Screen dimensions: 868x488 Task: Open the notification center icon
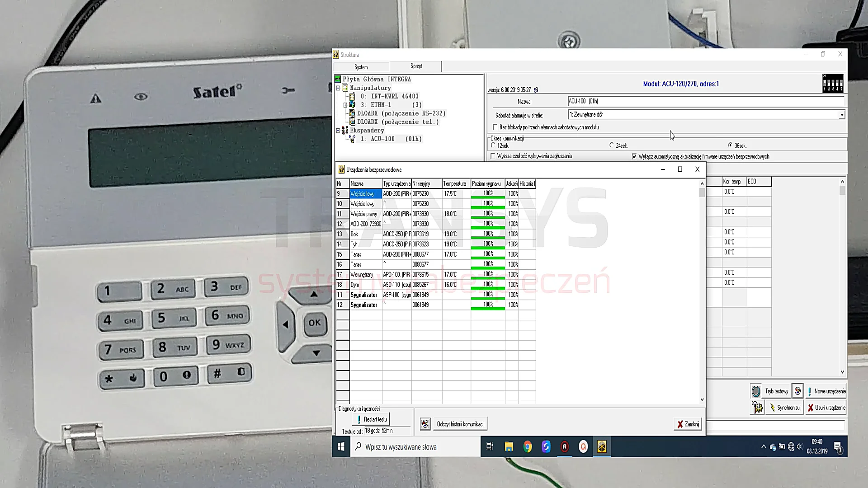pyautogui.click(x=838, y=447)
